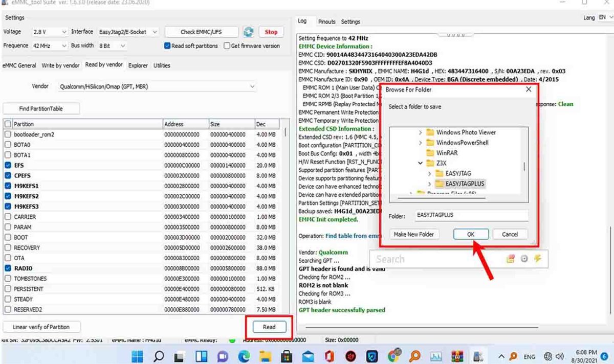Expand the Windows Photo Viewer folder node

coord(421,132)
